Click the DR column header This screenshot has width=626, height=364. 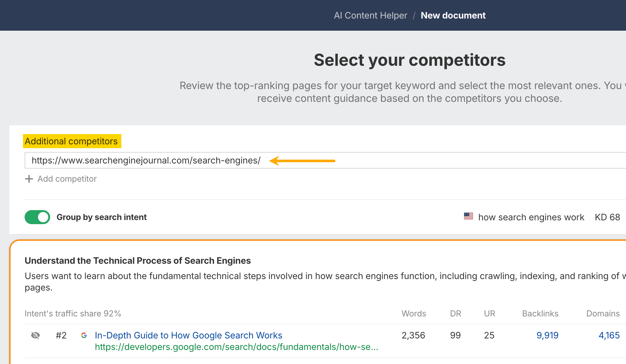[455, 314]
